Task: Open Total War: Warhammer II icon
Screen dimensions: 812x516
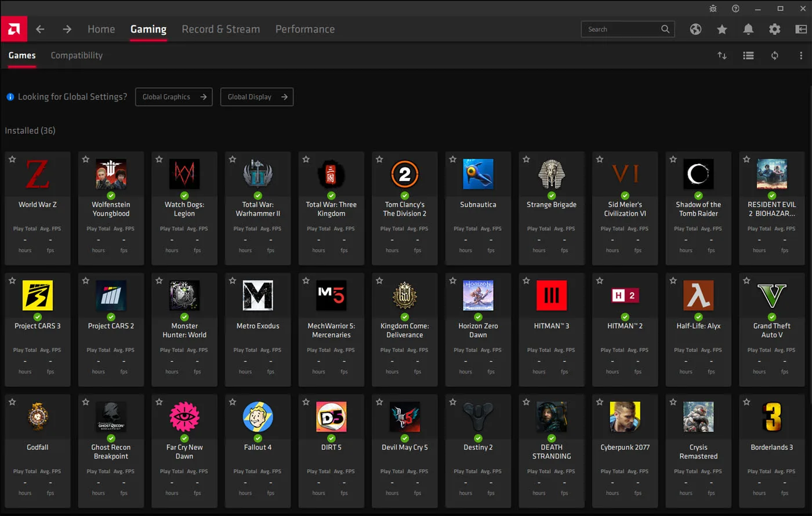Action: pyautogui.click(x=258, y=174)
